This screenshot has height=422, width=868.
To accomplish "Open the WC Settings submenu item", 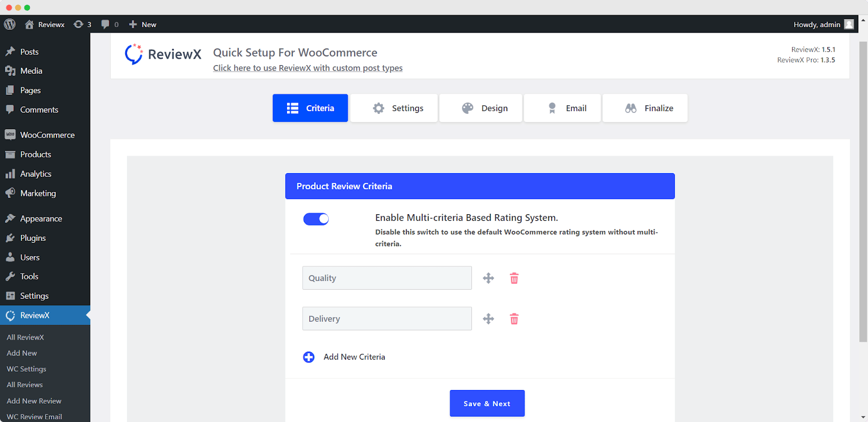I will tap(27, 369).
